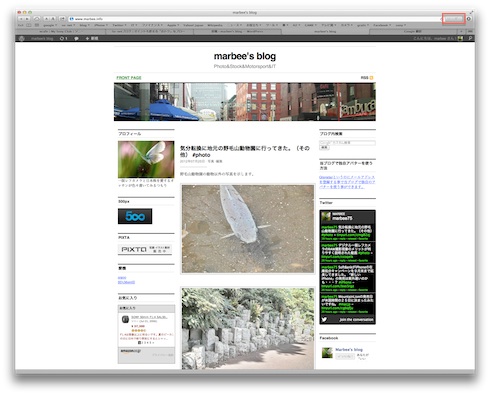
Task: Click the search button under blog search
Action: pos(324,147)
